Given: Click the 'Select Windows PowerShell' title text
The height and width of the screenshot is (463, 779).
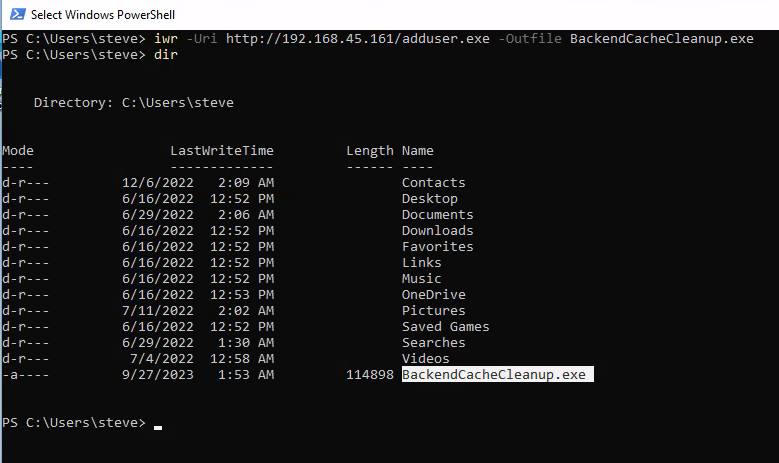Looking at the screenshot, I should 103,15.
